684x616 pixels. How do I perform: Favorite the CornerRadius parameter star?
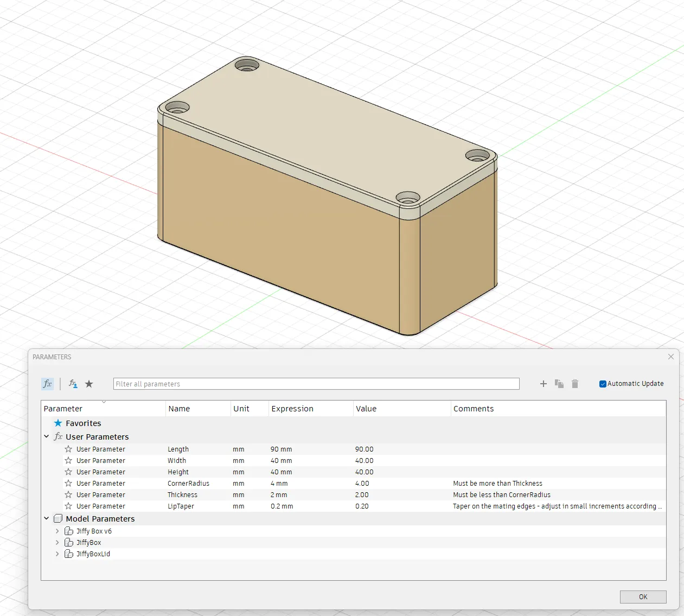tap(68, 484)
